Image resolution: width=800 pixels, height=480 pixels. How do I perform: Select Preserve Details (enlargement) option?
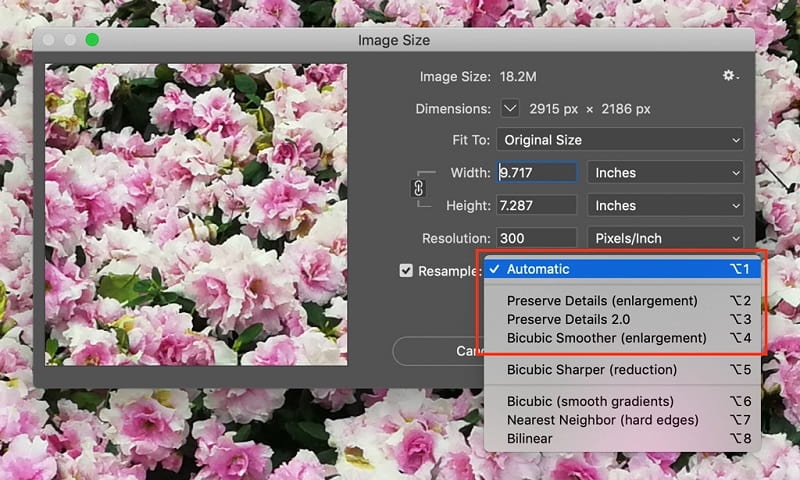(601, 301)
